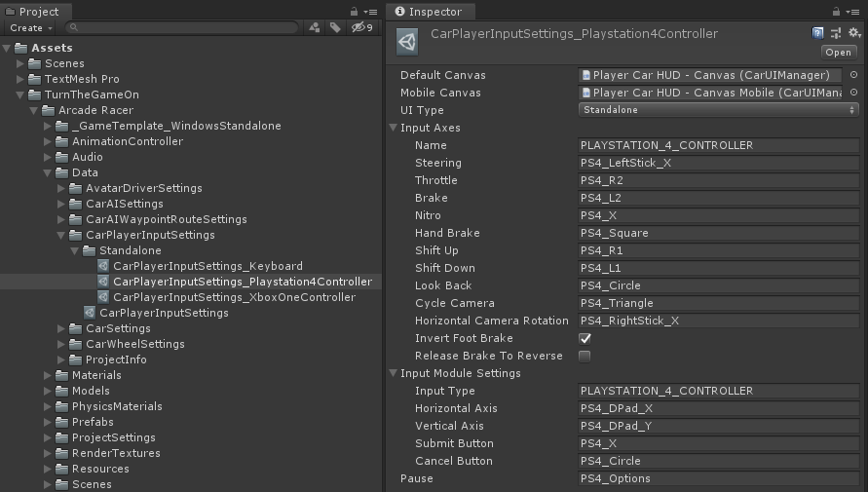The image size is (868, 492).
Task: Select CarPlayerInputSettings_Playstation4Controller asset
Action: (x=243, y=282)
